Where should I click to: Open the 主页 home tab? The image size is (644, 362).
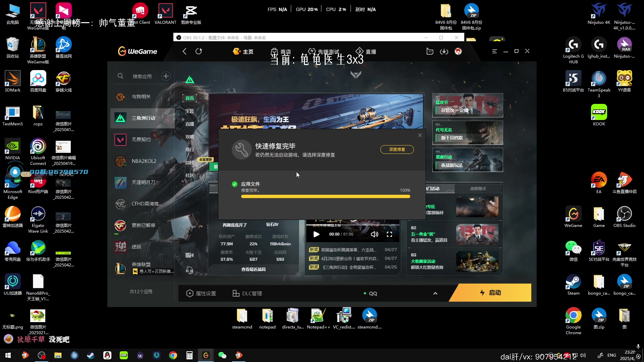pos(243,51)
